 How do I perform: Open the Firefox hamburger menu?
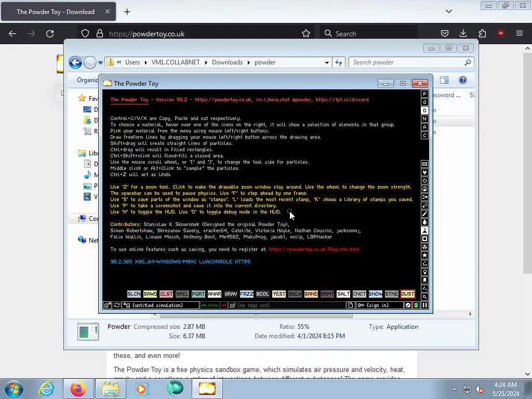[520, 33]
